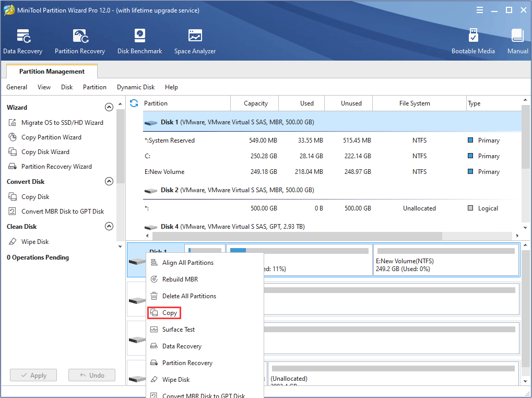The height and width of the screenshot is (398, 532).
Task: Click the Undo button
Action: click(x=91, y=375)
